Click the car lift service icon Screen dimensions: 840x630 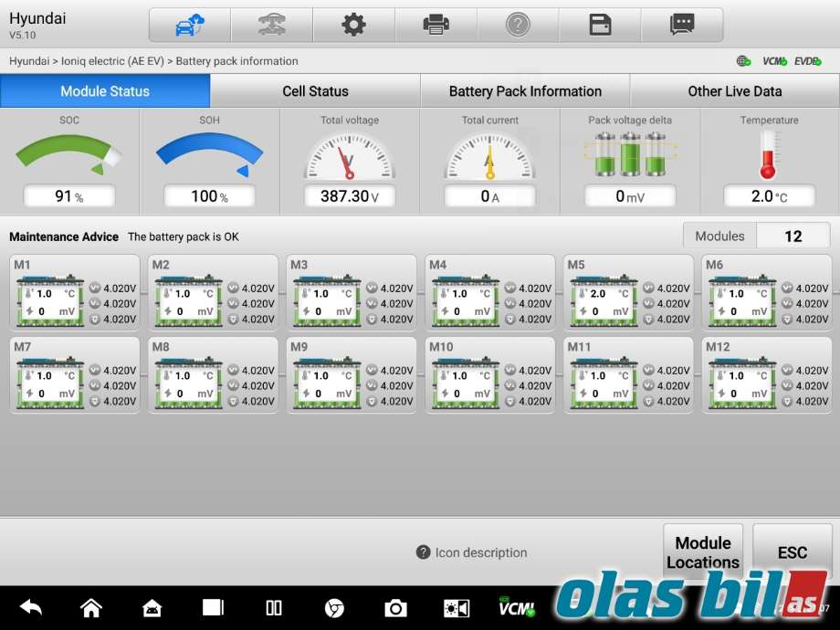(271, 25)
